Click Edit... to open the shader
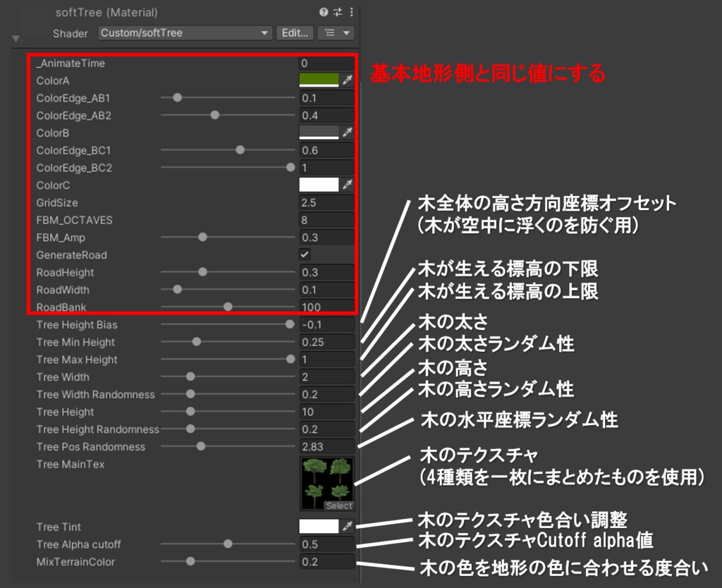Viewport: 722px width, 588px height. tap(294, 33)
